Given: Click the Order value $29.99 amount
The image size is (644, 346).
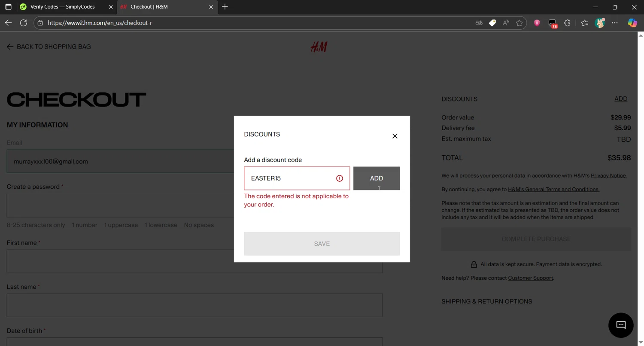Looking at the screenshot, I should click(x=621, y=117).
